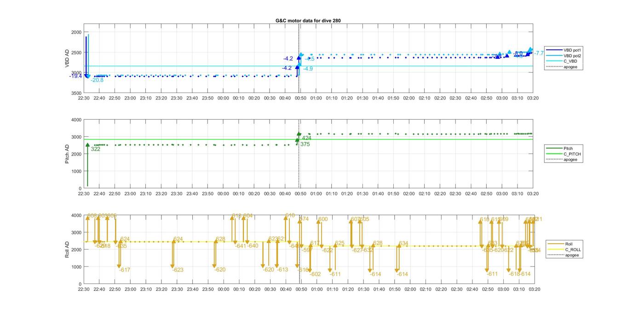
Task: Click the '-20.8' data label
Action: (97, 80)
